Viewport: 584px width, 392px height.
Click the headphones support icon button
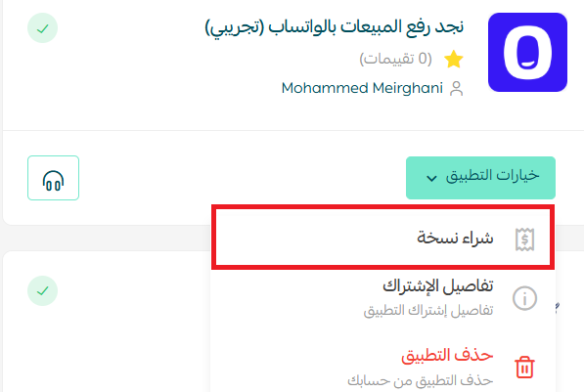point(53,178)
